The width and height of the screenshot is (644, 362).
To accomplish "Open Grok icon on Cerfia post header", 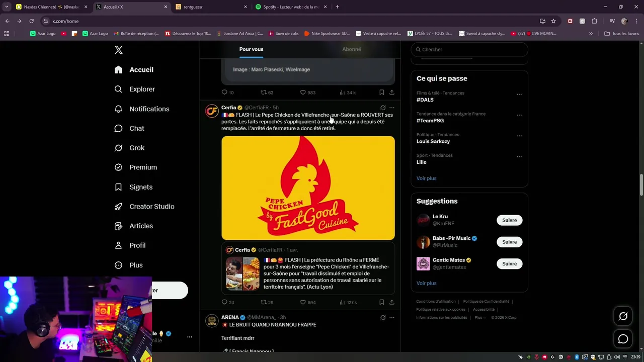I will point(383,108).
